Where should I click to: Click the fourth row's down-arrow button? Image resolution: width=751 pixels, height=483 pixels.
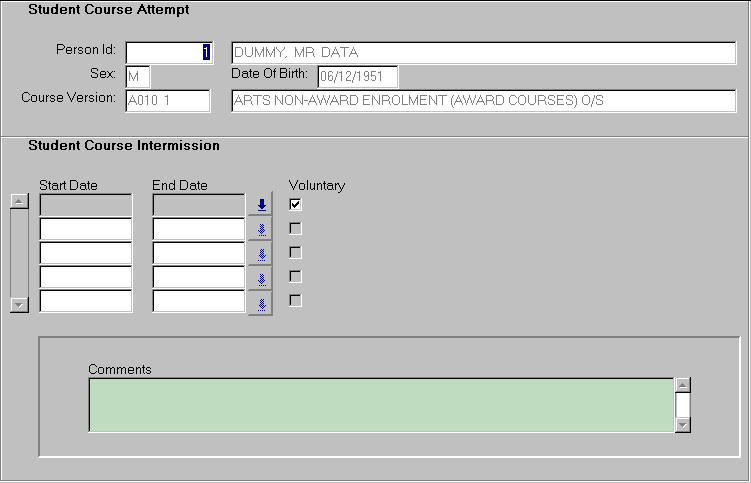point(260,277)
